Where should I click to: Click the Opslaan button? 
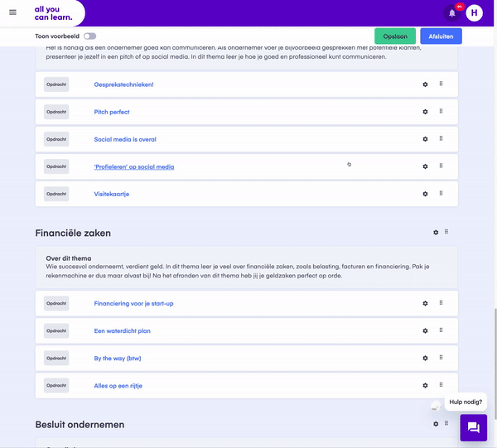[x=395, y=36]
